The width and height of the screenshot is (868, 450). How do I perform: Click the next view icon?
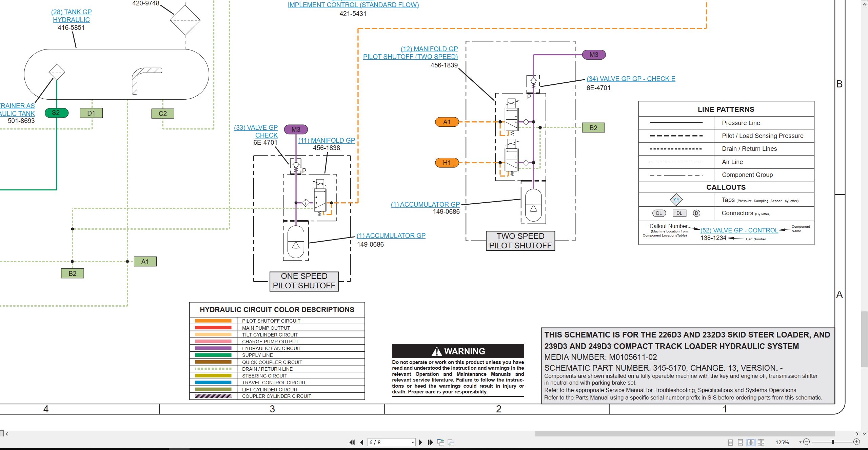pos(451,442)
